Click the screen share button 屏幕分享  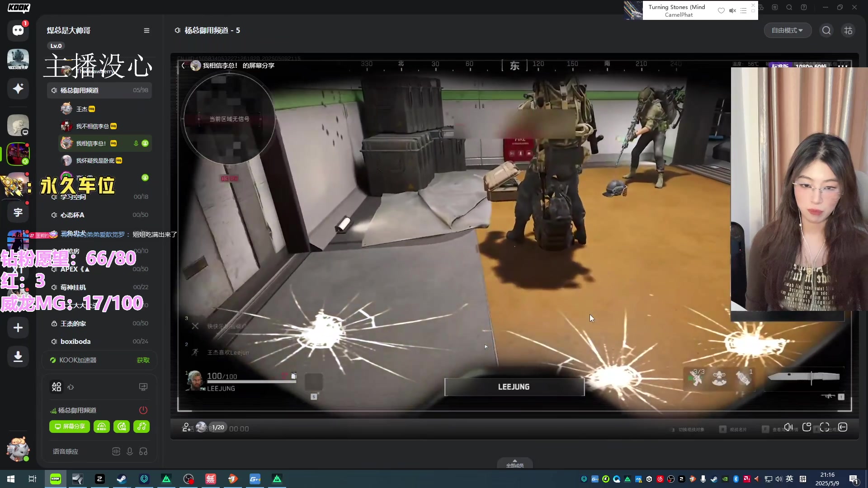[x=70, y=427]
